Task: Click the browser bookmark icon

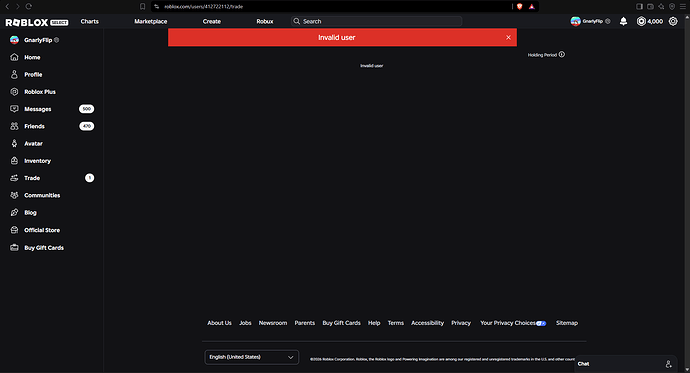Action: tap(143, 7)
